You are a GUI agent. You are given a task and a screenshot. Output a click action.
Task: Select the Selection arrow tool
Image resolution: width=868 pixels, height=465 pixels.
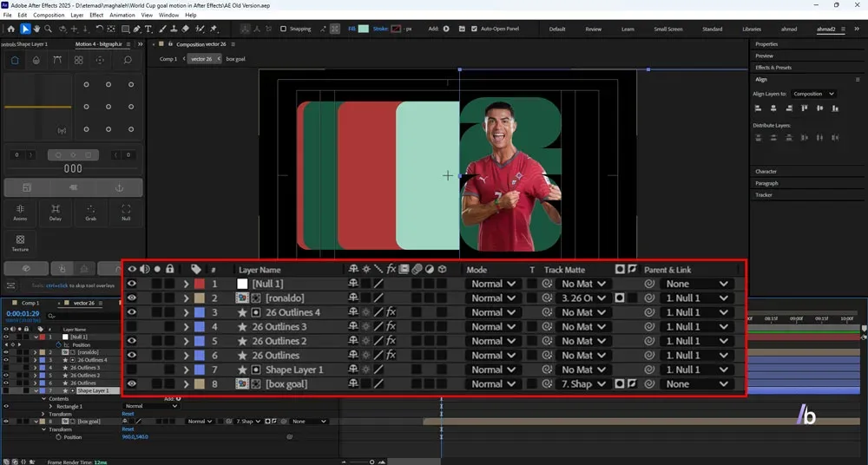[x=25, y=29]
